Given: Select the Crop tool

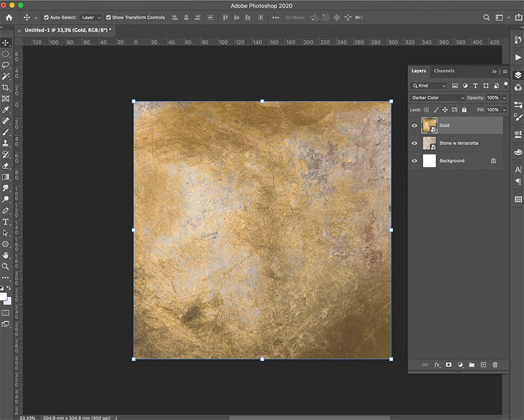Looking at the screenshot, I should (x=6, y=88).
